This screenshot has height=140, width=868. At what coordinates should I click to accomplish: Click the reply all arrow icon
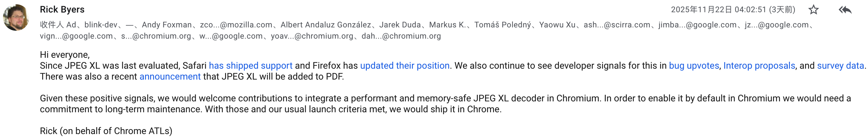845,10
